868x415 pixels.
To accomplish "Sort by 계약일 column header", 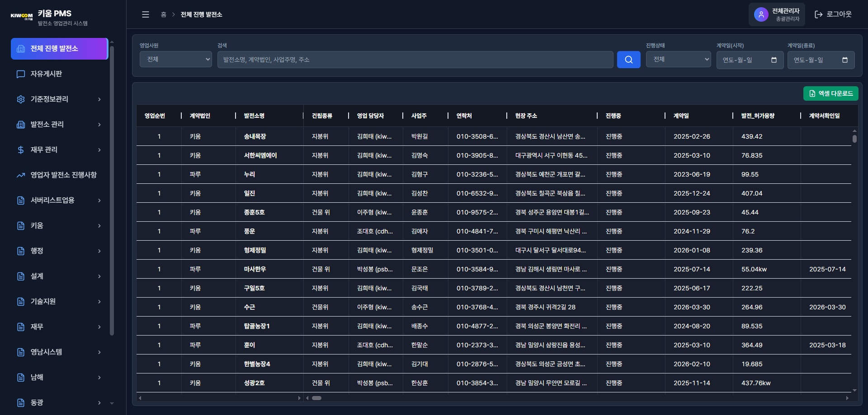I will tap(681, 116).
